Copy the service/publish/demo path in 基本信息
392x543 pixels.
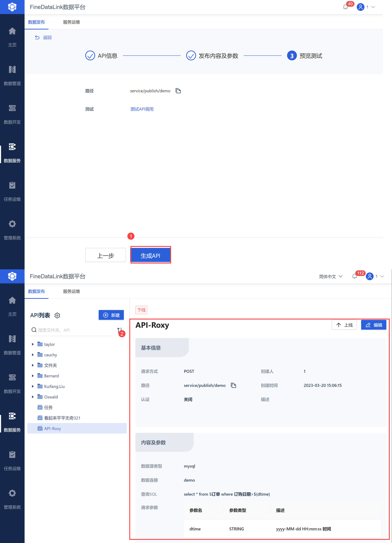pyautogui.click(x=233, y=385)
